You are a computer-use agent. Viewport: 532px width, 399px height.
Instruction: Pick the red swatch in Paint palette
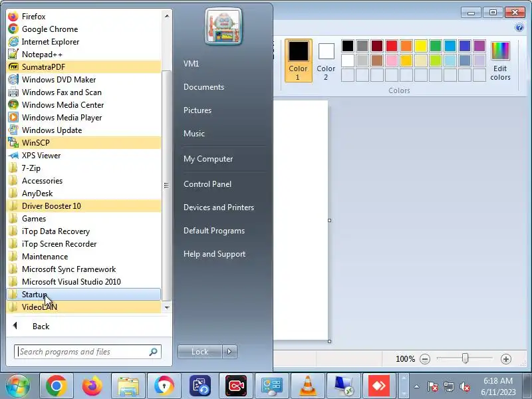pyautogui.click(x=392, y=46)
